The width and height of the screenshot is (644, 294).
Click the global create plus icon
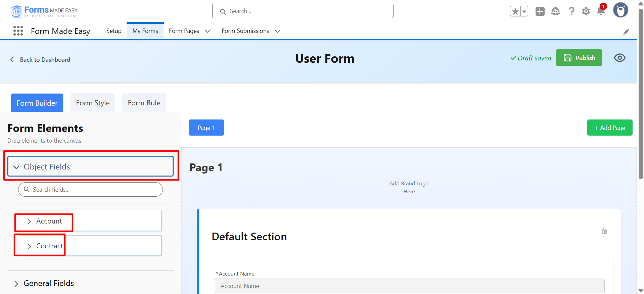point(540,11)
